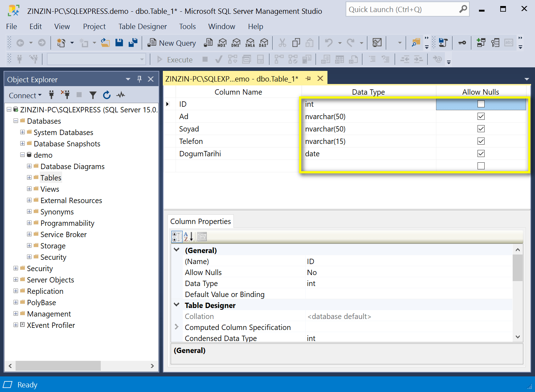Close the dbo.Table_1 tab
Screen dimensions: 535x392
point(320,78)
